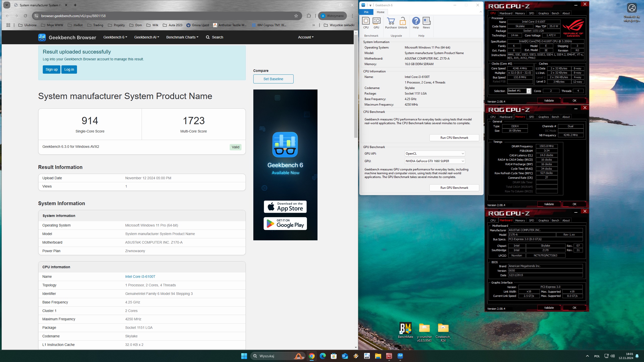Open Microsoft Store from the taskbar
Screen dimensions: 644x362
(334, 356)
